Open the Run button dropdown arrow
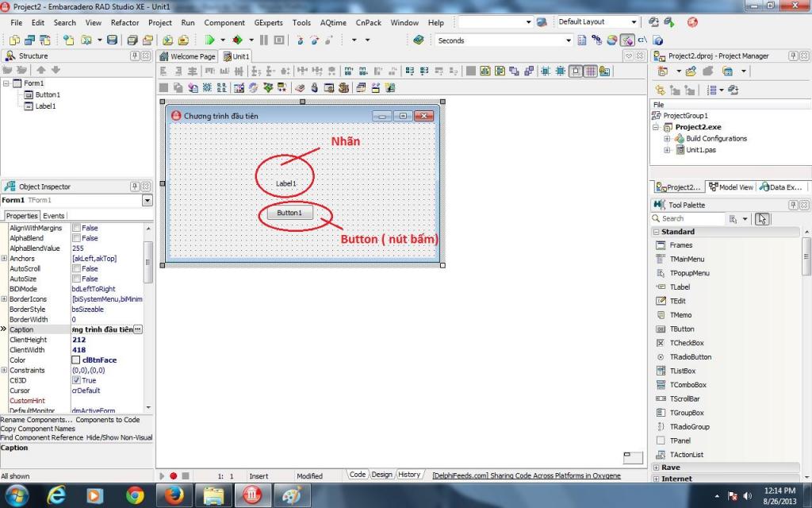 pyautogui.click(x=223, y=40)
